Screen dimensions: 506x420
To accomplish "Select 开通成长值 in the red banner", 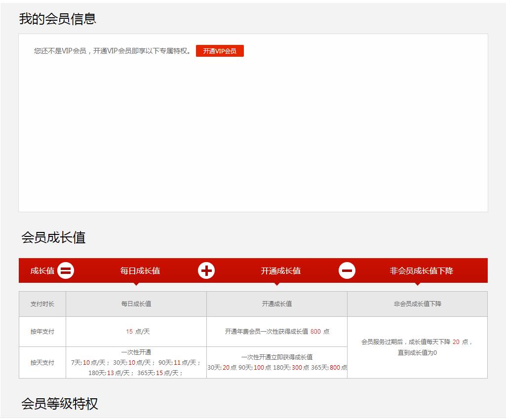I will coord(280,270).
